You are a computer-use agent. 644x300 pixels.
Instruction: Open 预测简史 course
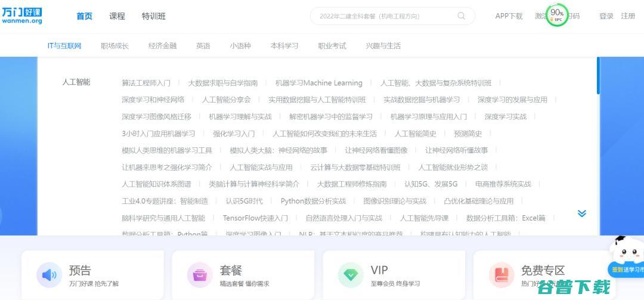pos(468,134)
